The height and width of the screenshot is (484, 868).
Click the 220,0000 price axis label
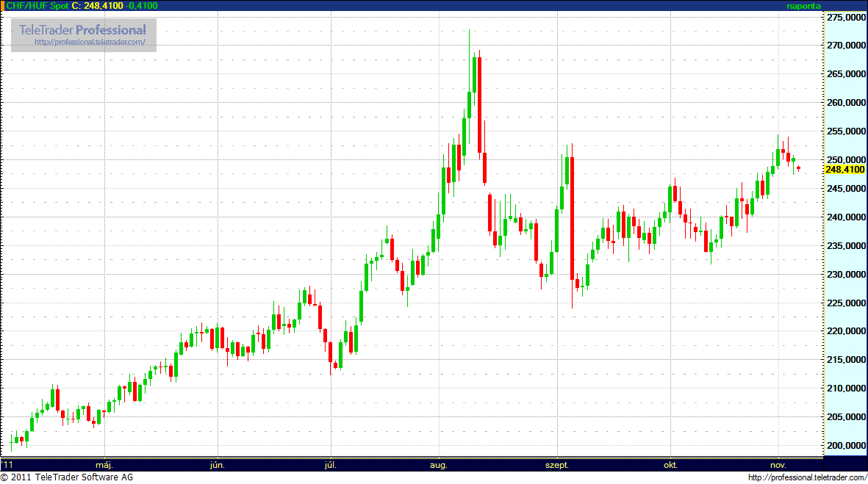(846, 331)
